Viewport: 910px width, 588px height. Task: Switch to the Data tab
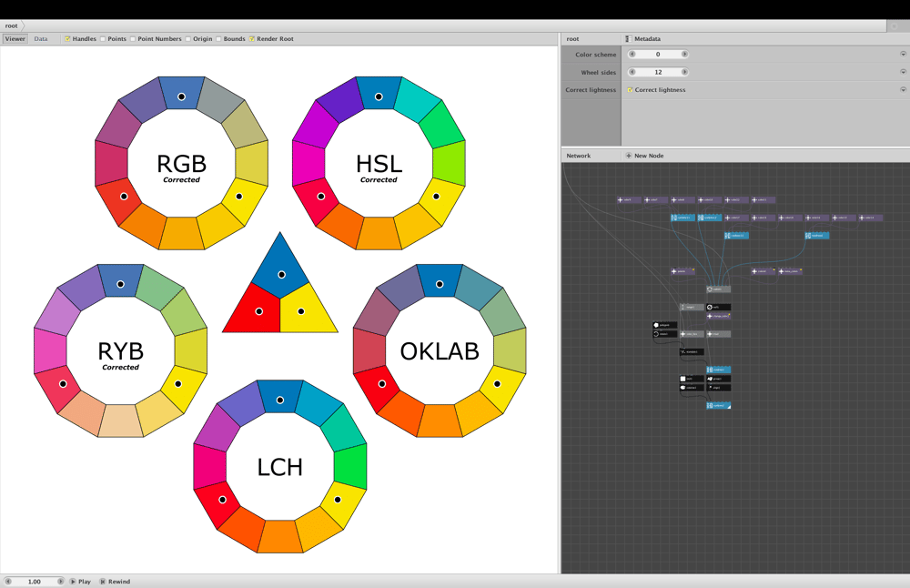click(41, 39)
